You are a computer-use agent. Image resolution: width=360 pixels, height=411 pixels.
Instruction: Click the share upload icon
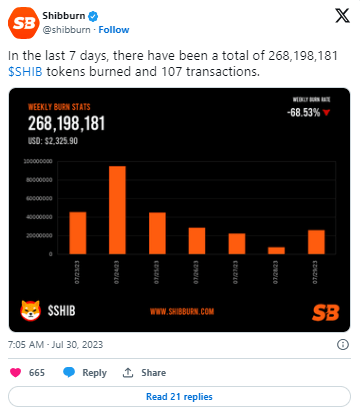pos(128,372)
